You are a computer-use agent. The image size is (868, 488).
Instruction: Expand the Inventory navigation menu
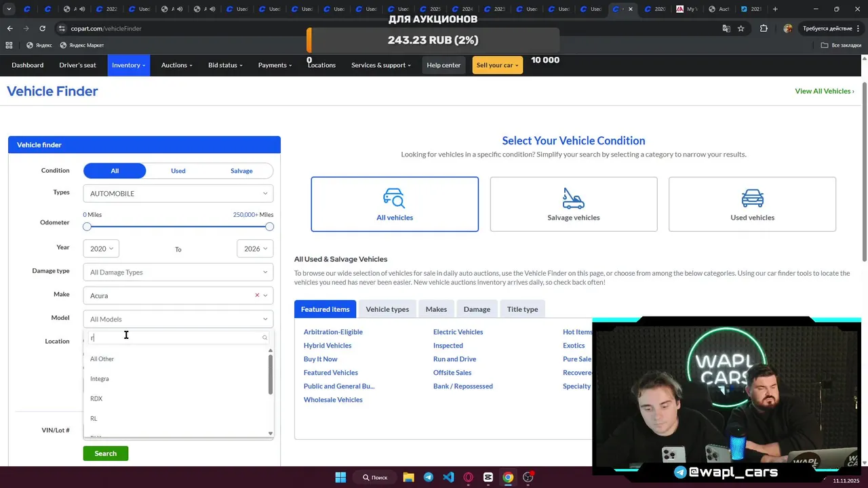[x=128, y=65]
